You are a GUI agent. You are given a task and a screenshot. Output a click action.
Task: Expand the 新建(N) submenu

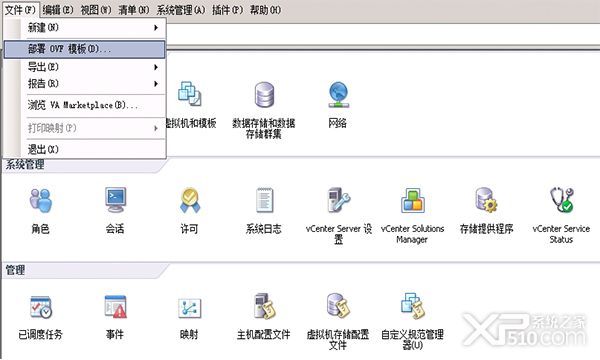(85, 28)
